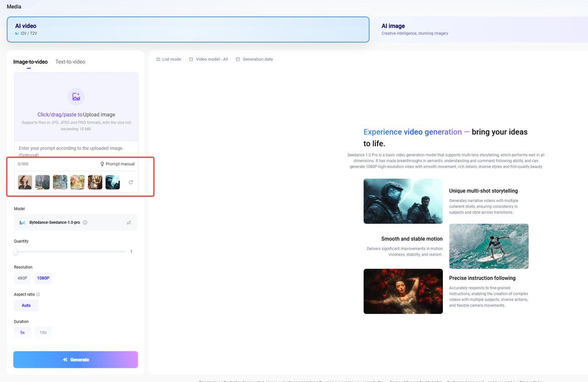Click the List mode icon
588x382 pixels.
(x=158, y=59)
